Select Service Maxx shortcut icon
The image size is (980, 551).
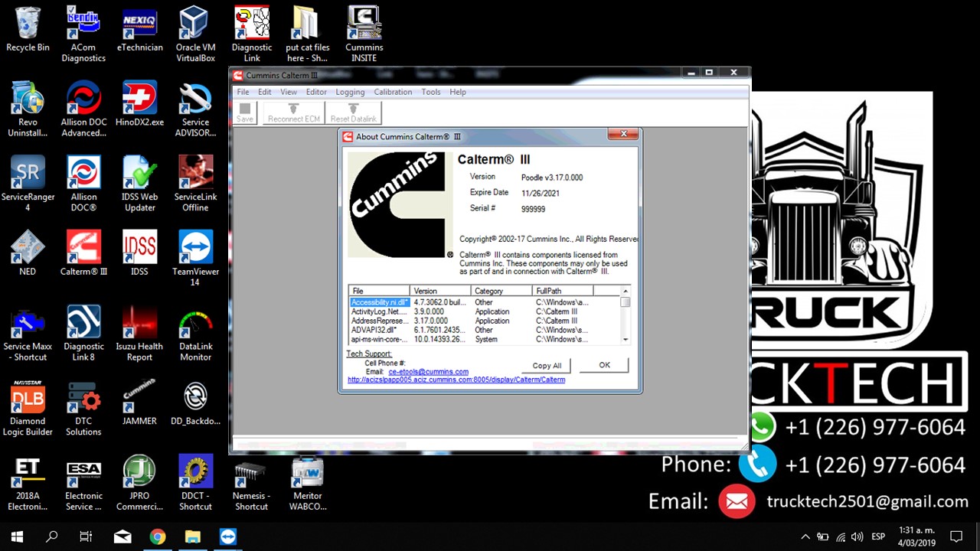point(28,334)
